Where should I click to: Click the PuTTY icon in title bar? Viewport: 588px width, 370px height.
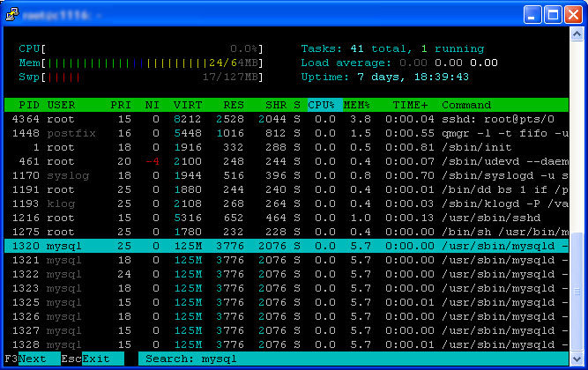tap(12, 14)
